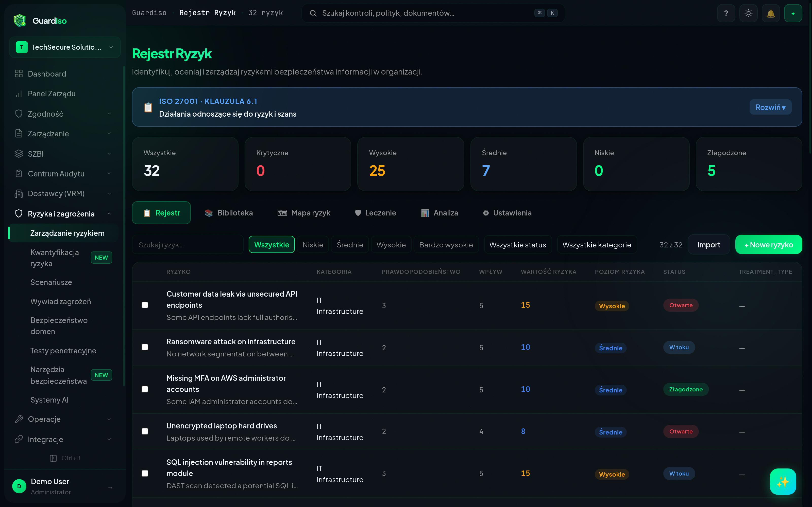Click the Import button
This screenshot has height=507, width=812.
[x=708, y=245]
